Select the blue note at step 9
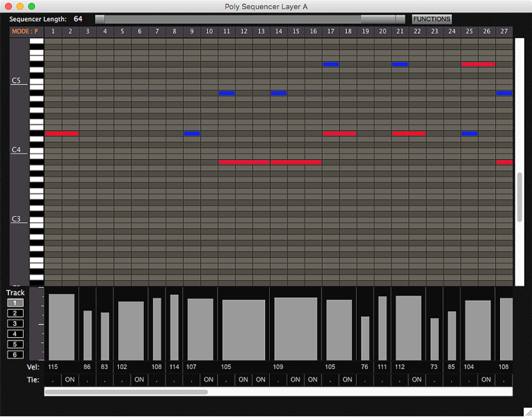532x417 pixels. pyautogui.click(x=192, y=133)
